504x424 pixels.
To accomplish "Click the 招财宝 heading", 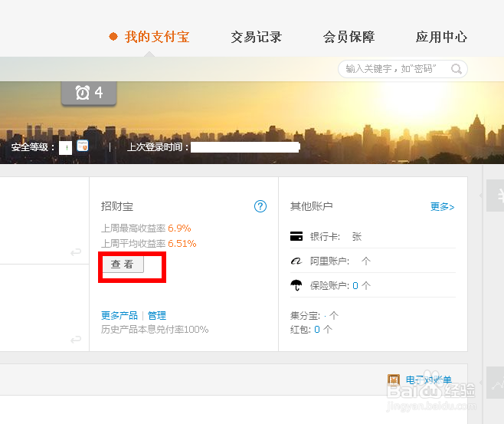I will click(x=117, y=206).
